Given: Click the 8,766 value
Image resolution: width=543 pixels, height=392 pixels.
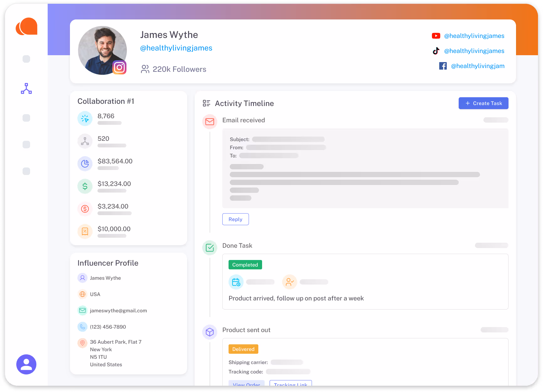Looking at the screenshot, I should (106, 116).
